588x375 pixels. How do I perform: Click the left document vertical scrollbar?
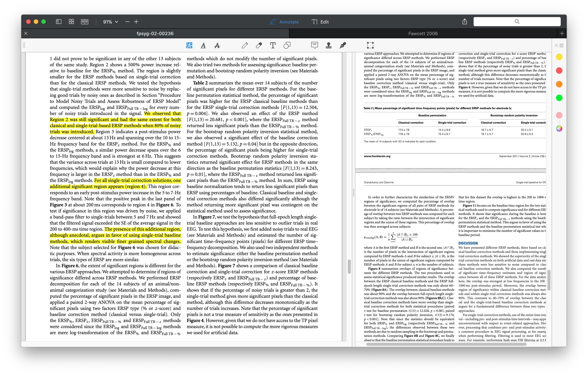click(x=349, y=266)
